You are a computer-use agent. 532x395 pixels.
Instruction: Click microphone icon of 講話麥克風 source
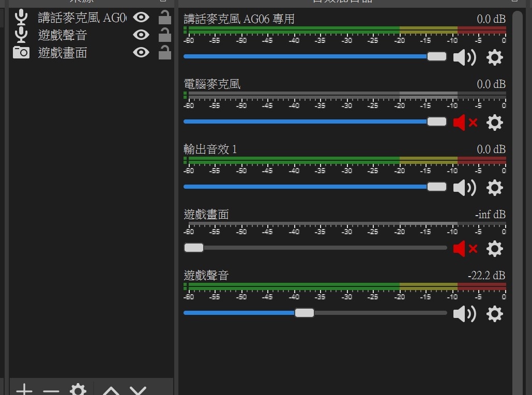21,17
